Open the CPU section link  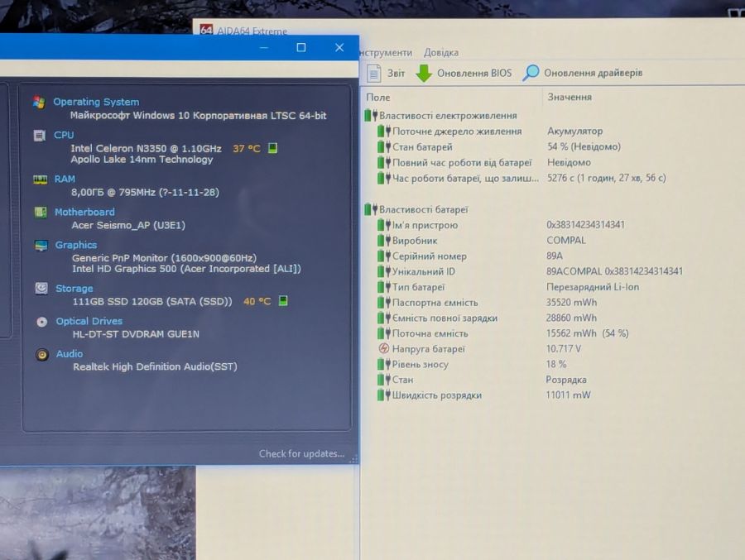pyautogui.click(x=64, y=135)
